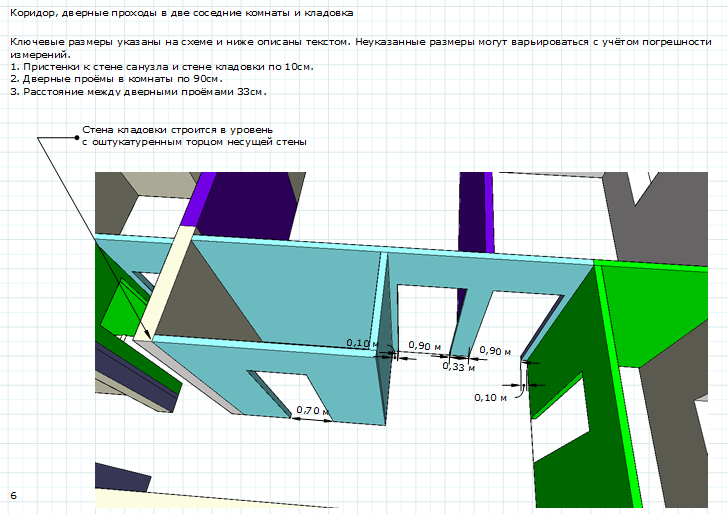728x514 pixels.
Task: Click the '0,33 м' dimension label
Action: pos(458,367)
